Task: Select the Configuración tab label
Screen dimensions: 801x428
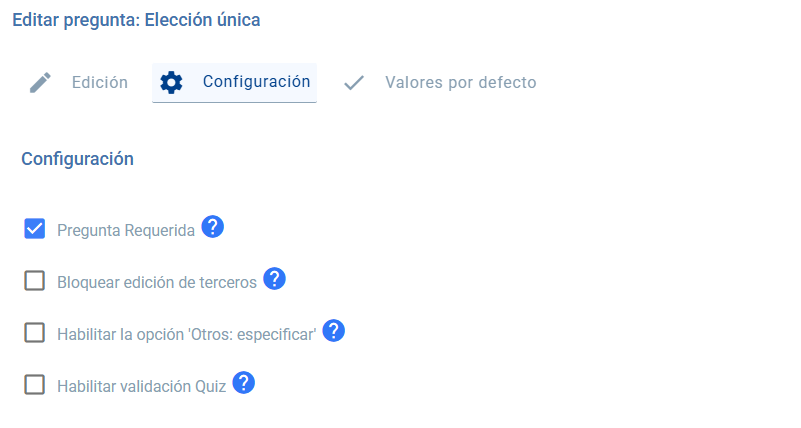Action: pos(256,82)
